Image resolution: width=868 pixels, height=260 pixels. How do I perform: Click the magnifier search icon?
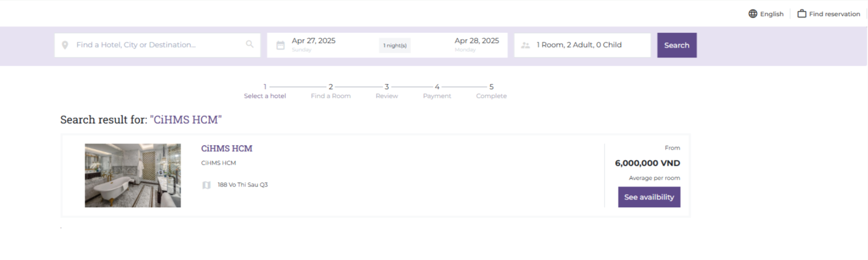(x=250, y=44)
